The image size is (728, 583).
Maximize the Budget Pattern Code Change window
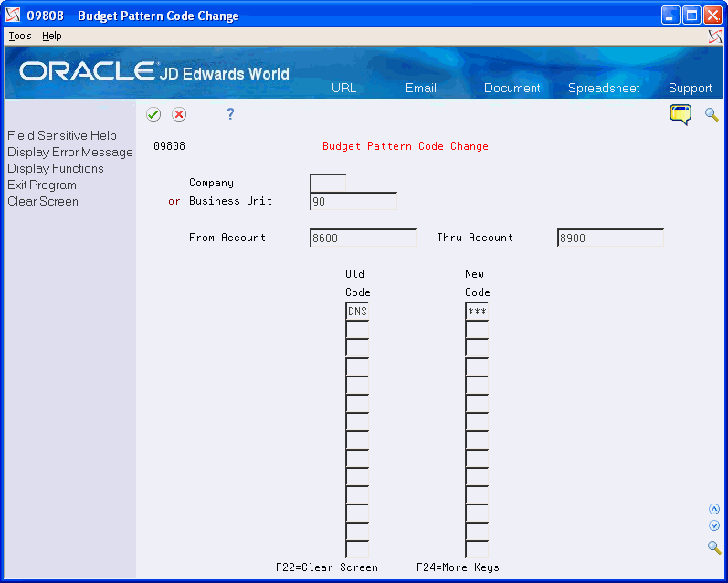coord(691,16)
